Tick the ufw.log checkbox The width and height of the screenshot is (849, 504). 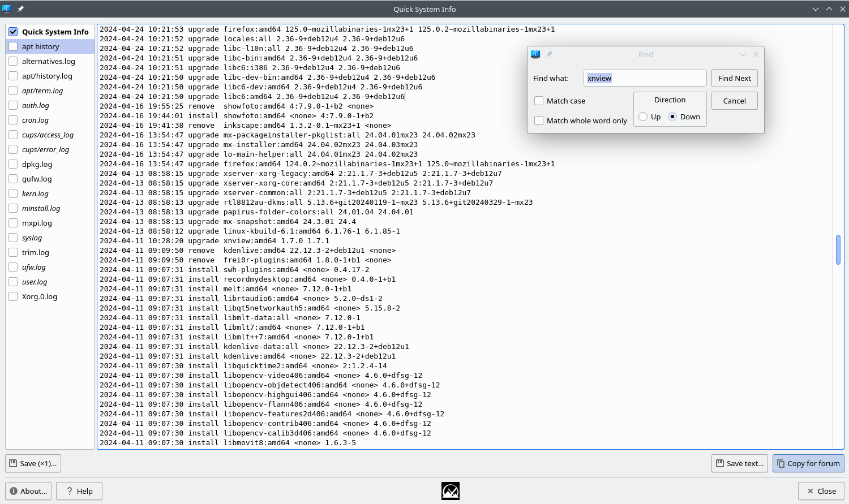tap(13, 267)
